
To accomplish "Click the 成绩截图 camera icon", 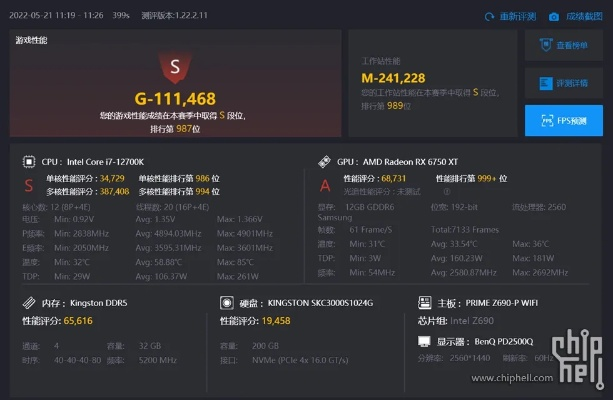I will (554, 17).
